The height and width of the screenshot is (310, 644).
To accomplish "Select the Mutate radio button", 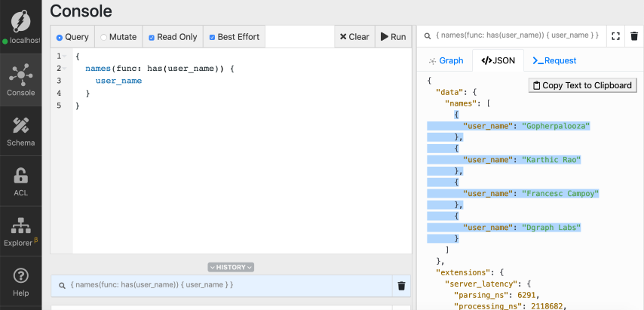I will click(104, 37).
